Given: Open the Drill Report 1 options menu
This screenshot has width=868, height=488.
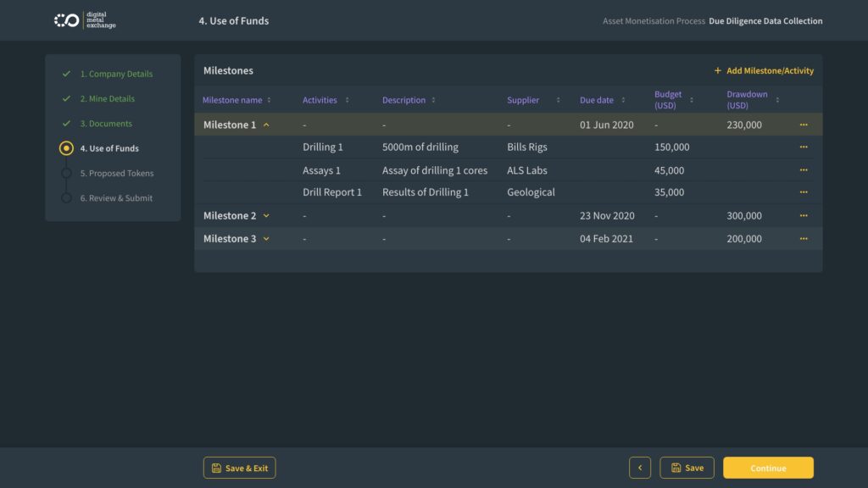Looking at the screenshot, I should coord(804,192).
